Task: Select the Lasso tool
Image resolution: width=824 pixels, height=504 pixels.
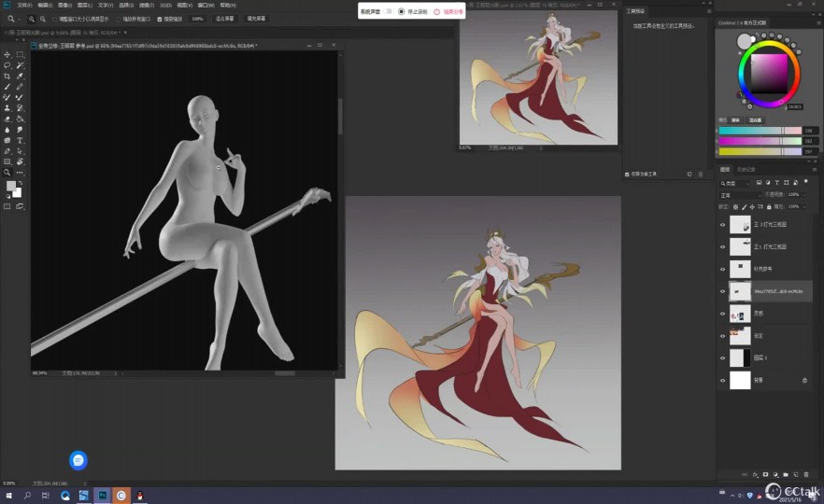Action: pyautogui.click(x=7, y=65)
